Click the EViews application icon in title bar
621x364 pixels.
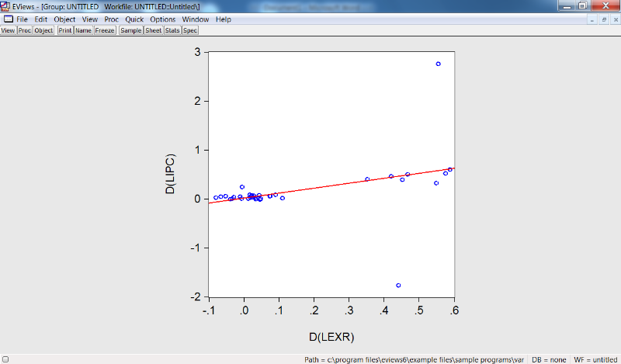(5, 6)
